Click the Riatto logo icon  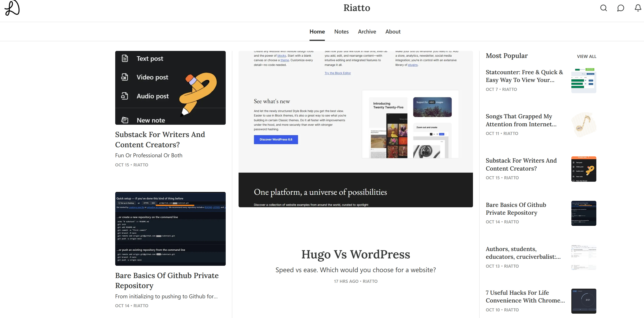point(12,8)
